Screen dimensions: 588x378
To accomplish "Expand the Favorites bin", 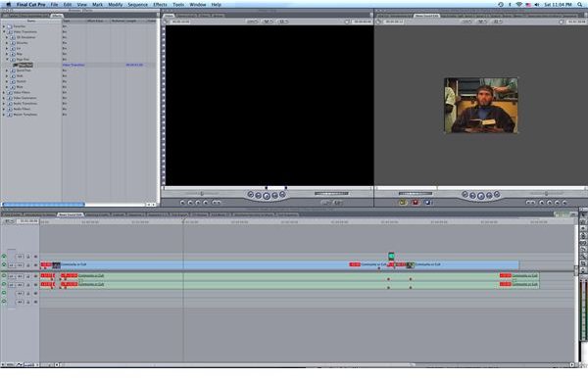I will point(4,26).
